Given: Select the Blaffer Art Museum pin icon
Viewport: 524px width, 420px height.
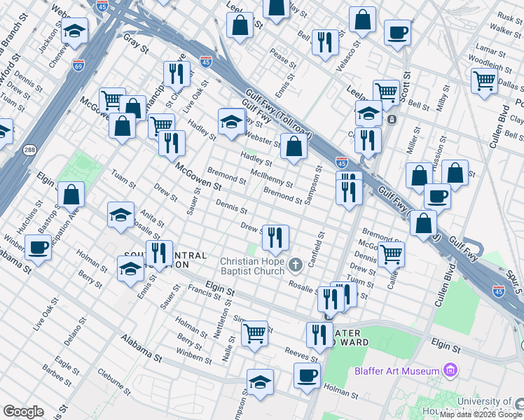Looking at the screenshot, I should click(x=450, y=370).
